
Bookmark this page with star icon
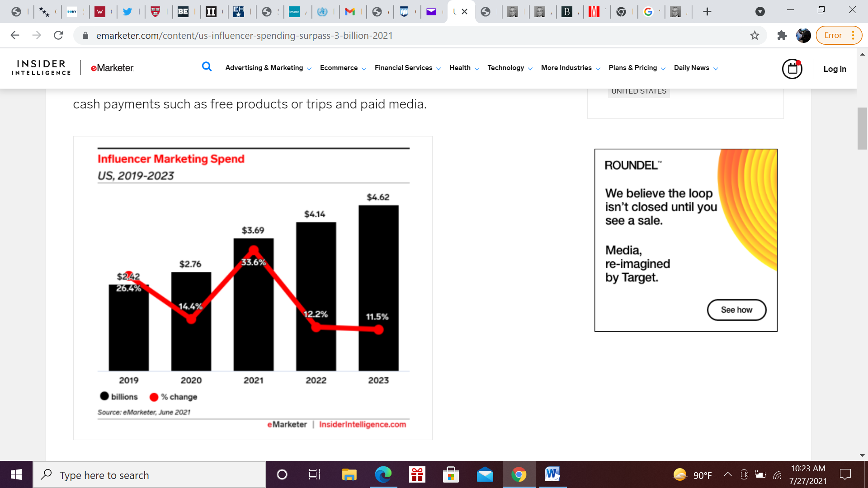[755, 35]
